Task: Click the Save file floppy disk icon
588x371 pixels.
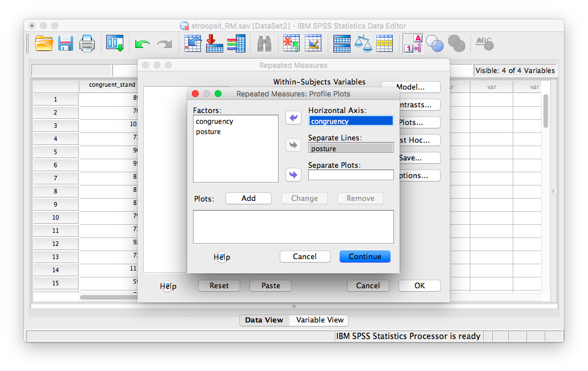Action: click(x=66, y=43)
